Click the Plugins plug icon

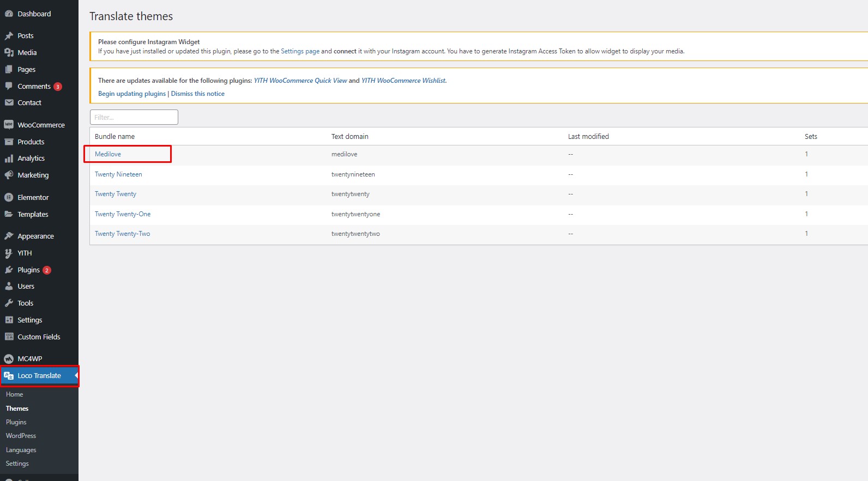(9, 270)
